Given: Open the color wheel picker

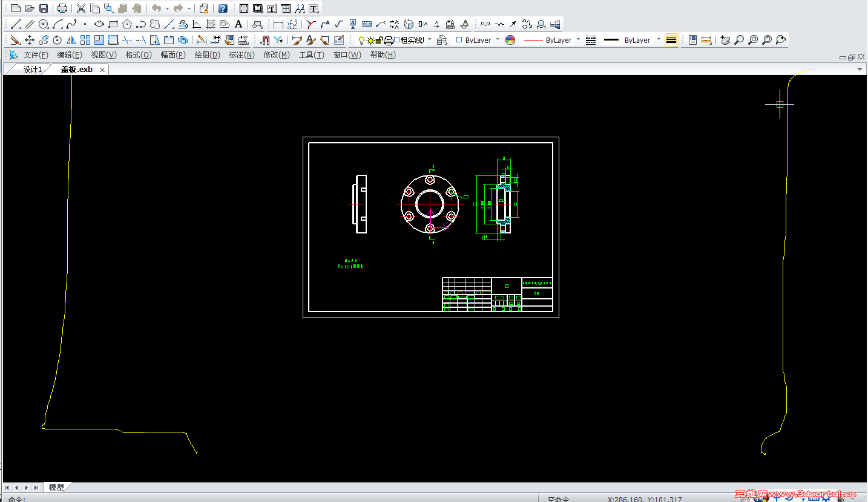Looking at the screenshot, I should click(x=510, y=40).
